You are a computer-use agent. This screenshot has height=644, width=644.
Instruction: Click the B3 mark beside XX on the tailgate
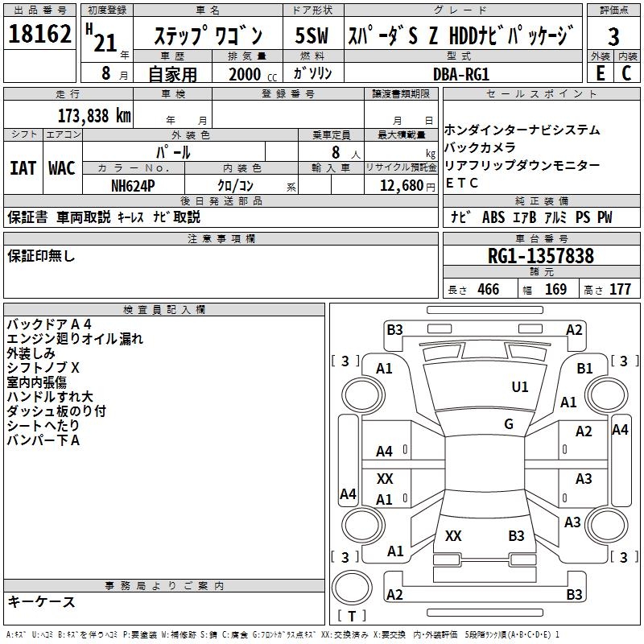tap(516, 536)
